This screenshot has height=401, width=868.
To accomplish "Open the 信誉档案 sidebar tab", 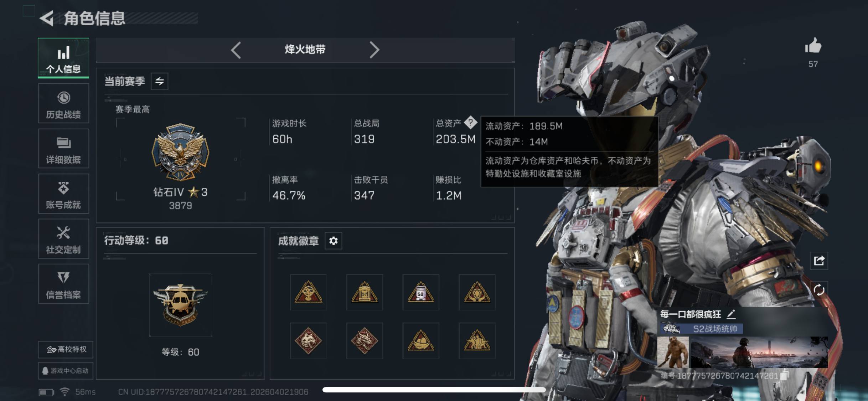I will [x=63, y=284].
